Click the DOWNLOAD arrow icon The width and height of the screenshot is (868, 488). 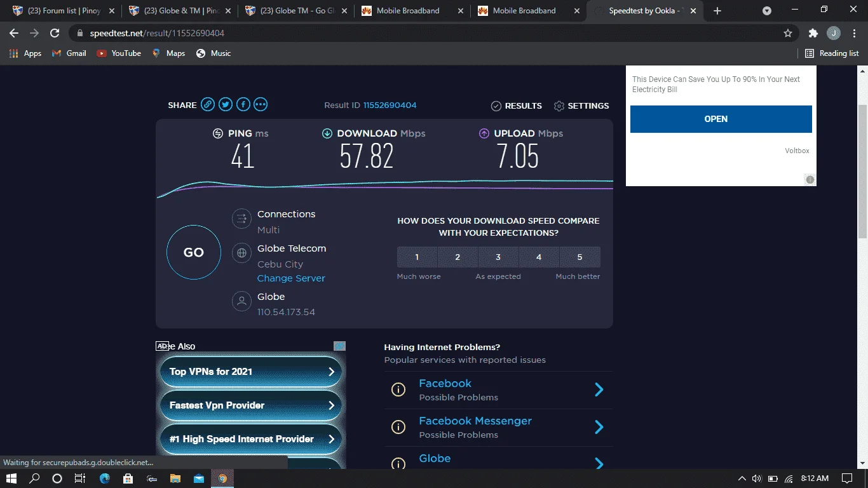[327, 133]
